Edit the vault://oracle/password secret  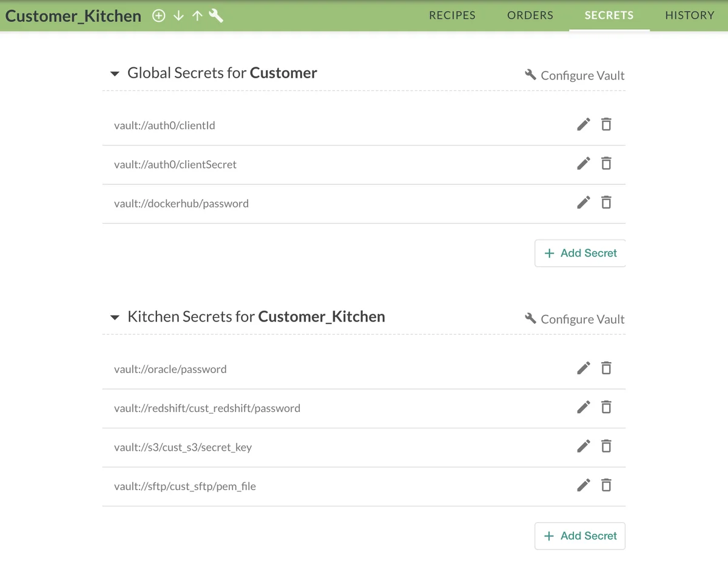(x=583, y=368)
